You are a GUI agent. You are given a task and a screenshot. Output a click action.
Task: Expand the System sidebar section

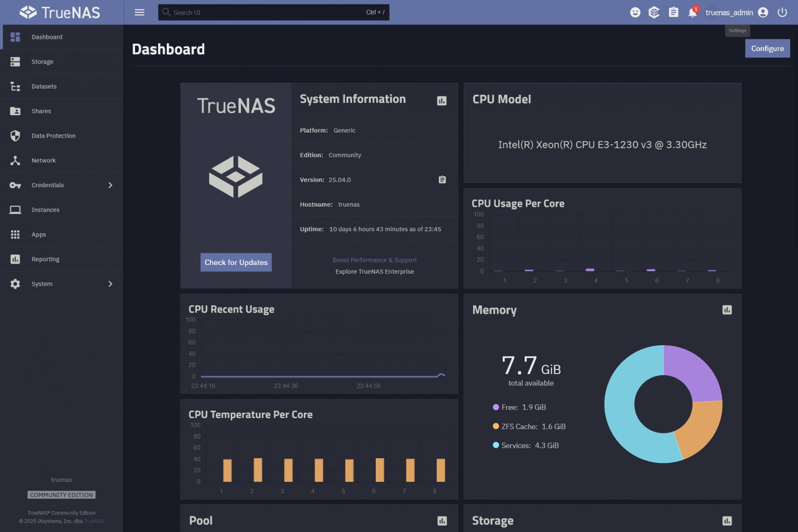(111, 283)
